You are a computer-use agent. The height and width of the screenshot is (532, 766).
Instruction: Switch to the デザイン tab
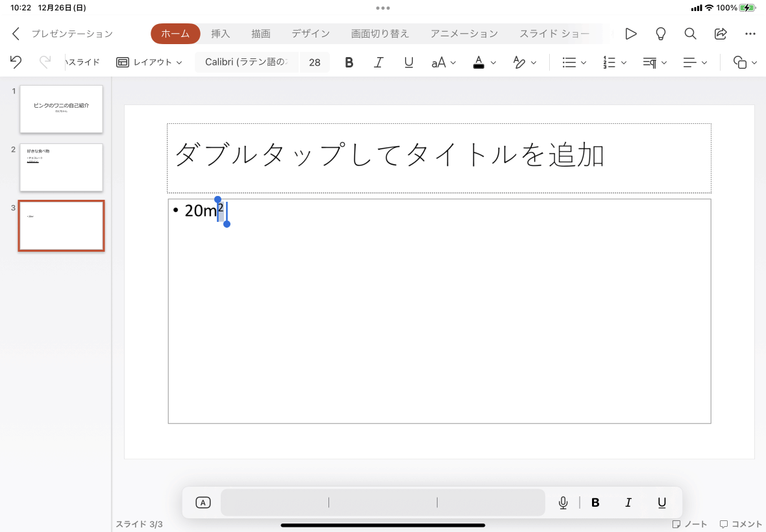tap(311, 34)
